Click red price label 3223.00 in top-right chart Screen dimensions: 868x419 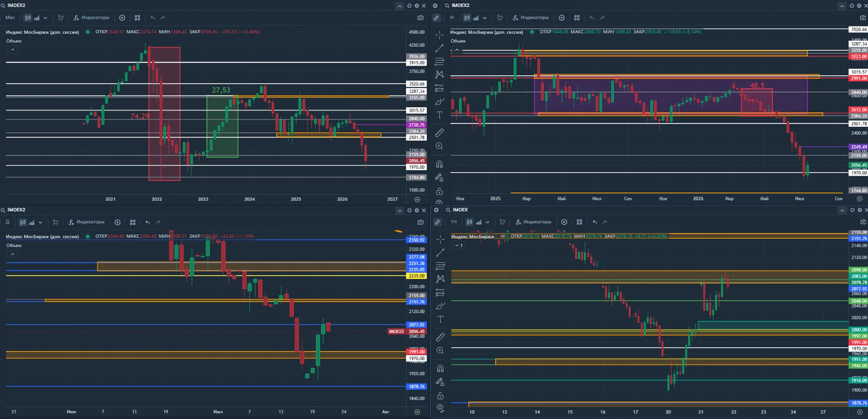(859, 56)
